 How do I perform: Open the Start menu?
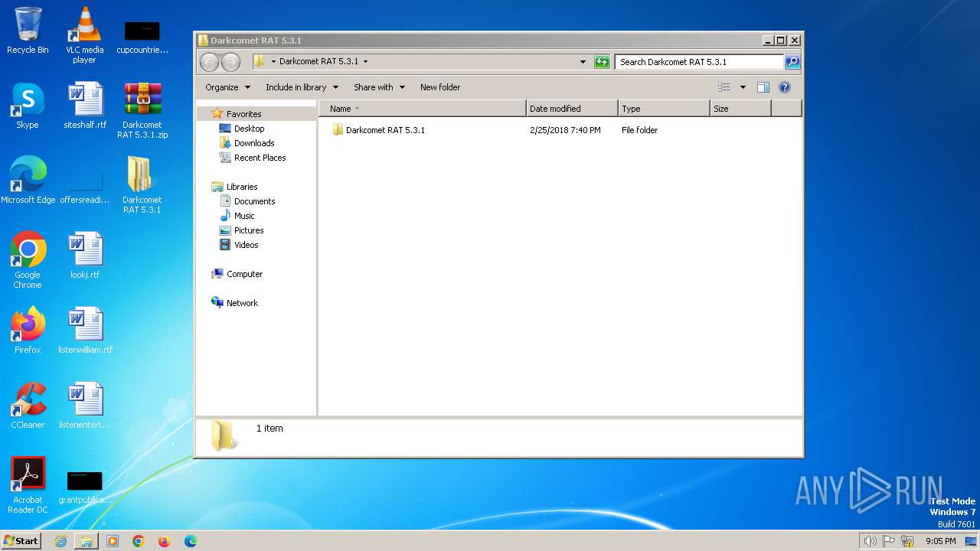(21, 541)
